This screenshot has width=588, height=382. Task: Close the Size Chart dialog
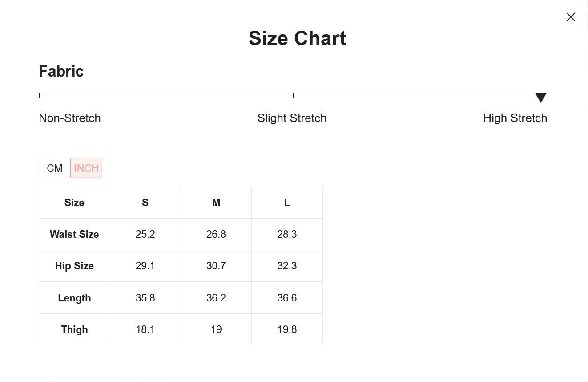point(571,17)
